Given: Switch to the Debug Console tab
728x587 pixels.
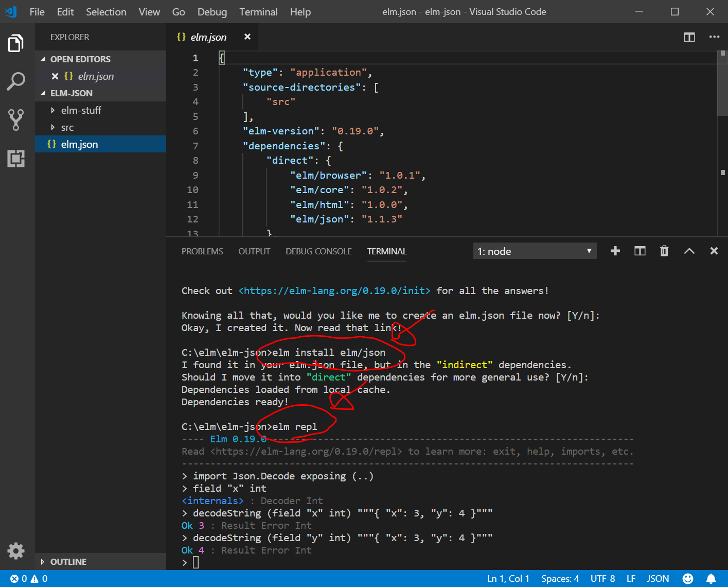Looking at the screenshot, I should (x=318, y=251).
